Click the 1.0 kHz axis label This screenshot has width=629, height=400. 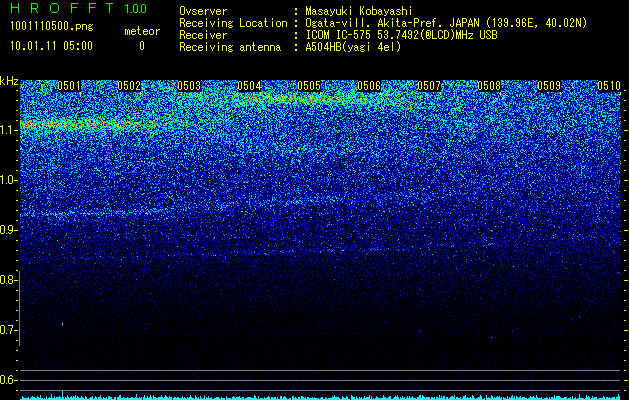coord(9,180)
